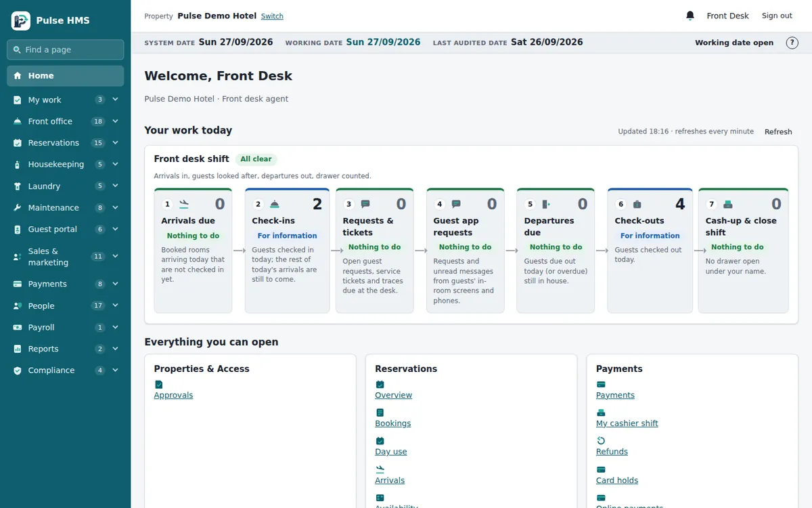812x508 pixels.
Task: Expand the Laundry menu chevron
Action: point(115,186)
